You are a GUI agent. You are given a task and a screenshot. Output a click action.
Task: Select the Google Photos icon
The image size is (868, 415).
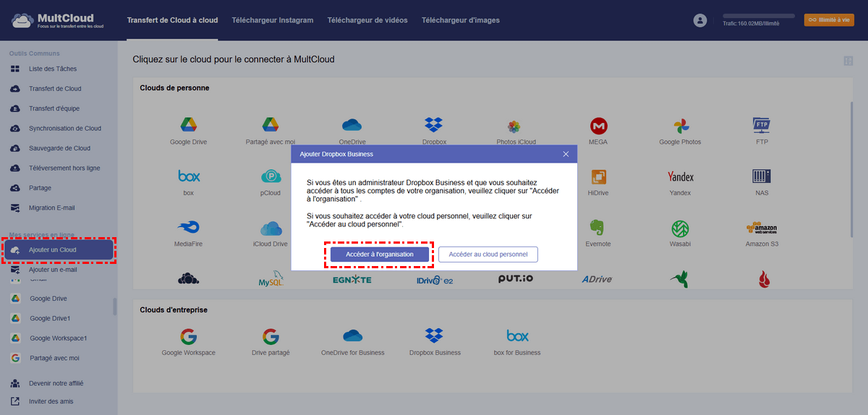[680, 125]
